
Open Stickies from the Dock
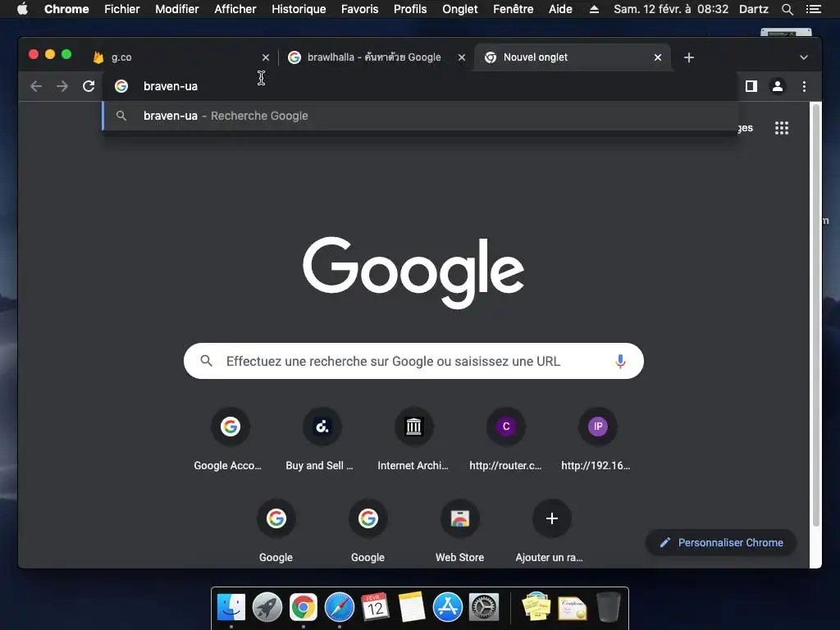536,608
